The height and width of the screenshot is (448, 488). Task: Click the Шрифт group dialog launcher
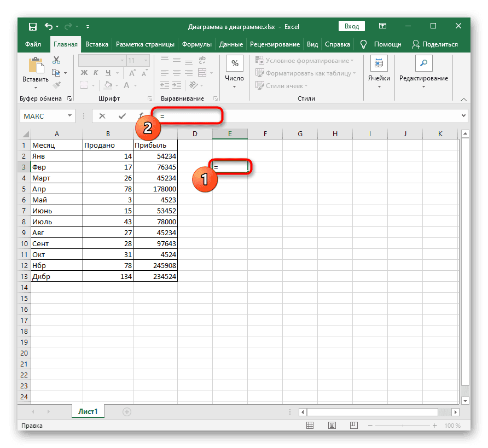(150, 98)
